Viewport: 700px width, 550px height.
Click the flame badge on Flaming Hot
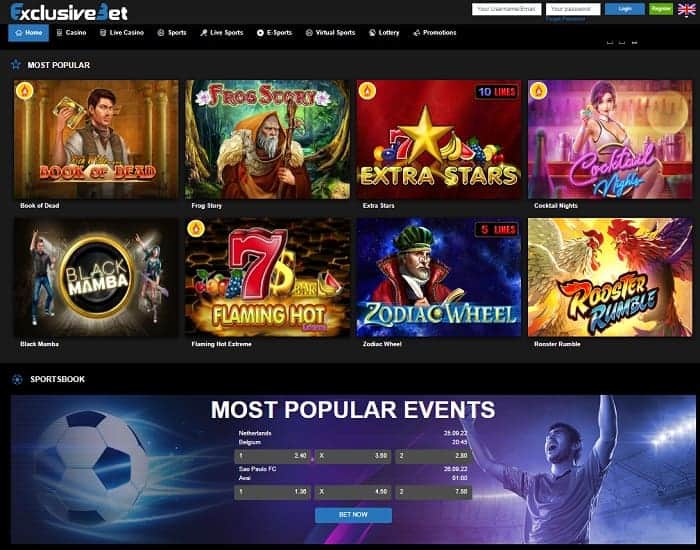pos(196,229)
